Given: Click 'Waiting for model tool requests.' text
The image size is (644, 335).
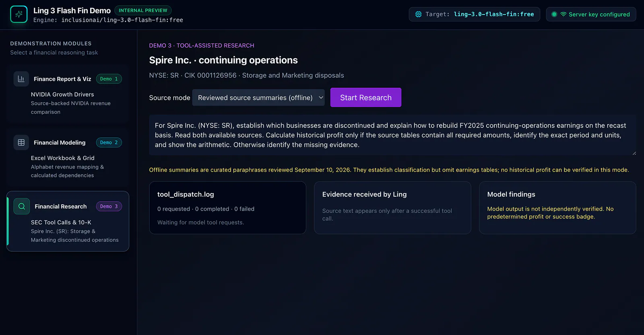Looking at the screenshot, I should (x=200, y=222).
